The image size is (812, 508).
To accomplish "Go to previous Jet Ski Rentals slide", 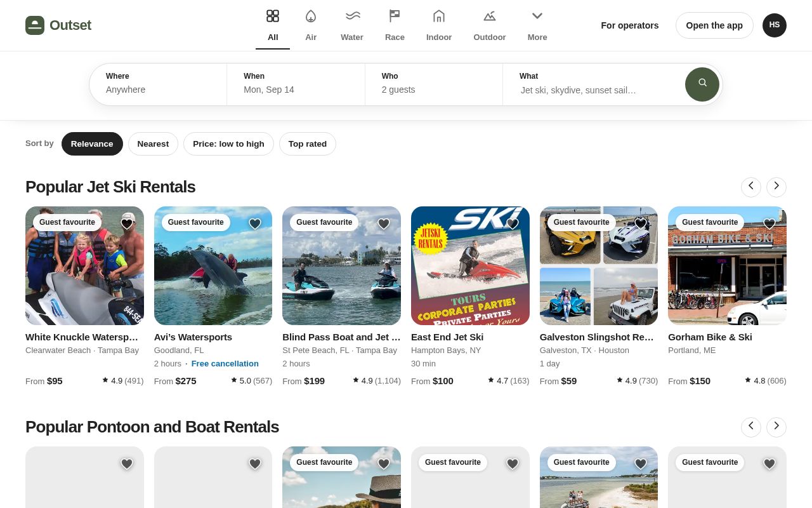I will tap(751, 187).
